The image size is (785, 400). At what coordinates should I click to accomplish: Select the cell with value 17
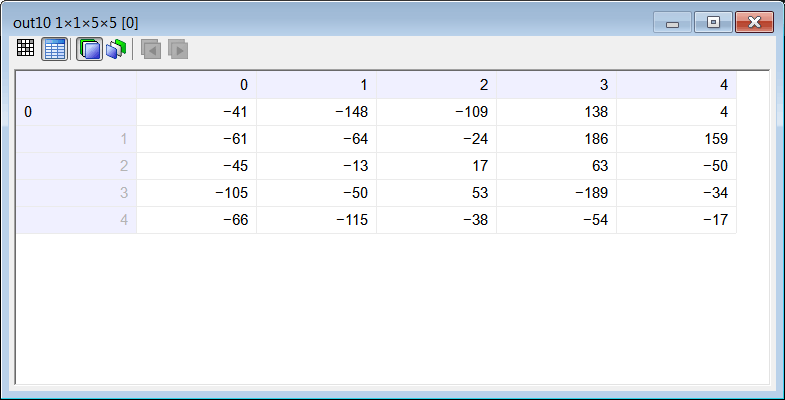(x=436, y=166)
